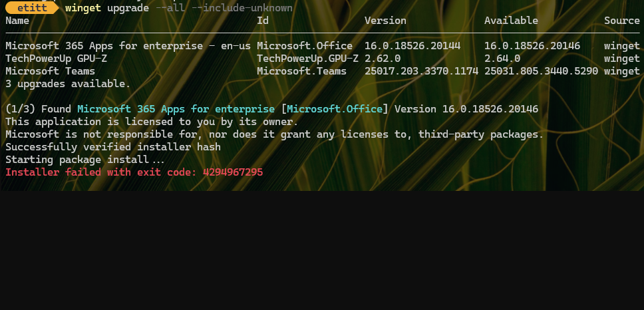Click the Microsoft Teams row name
The width and height of the screenshot is (644, 310).
coord(50,71)
